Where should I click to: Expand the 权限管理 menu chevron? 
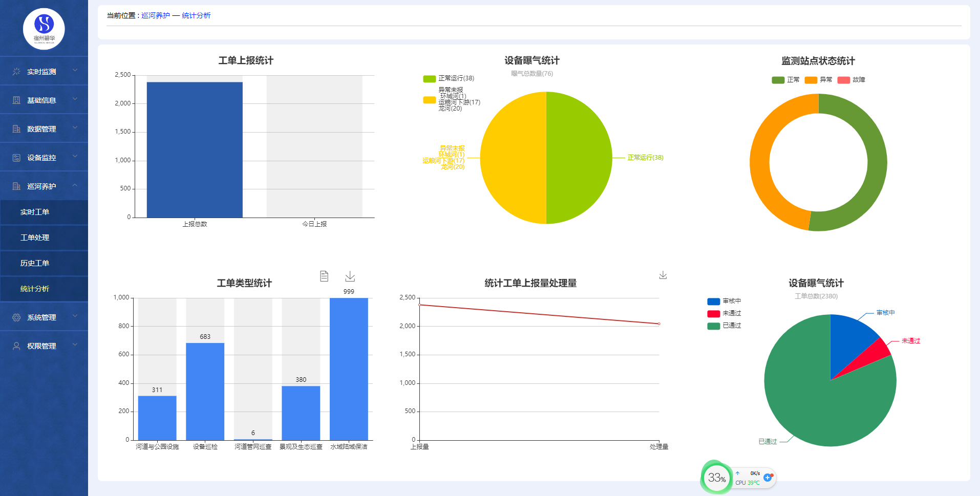coord(75,344)
